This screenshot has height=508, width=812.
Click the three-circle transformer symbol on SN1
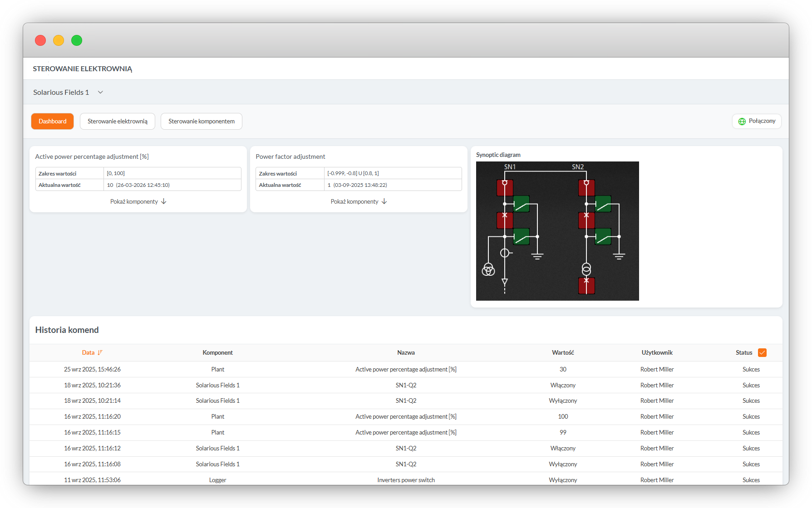coord(488,269)
